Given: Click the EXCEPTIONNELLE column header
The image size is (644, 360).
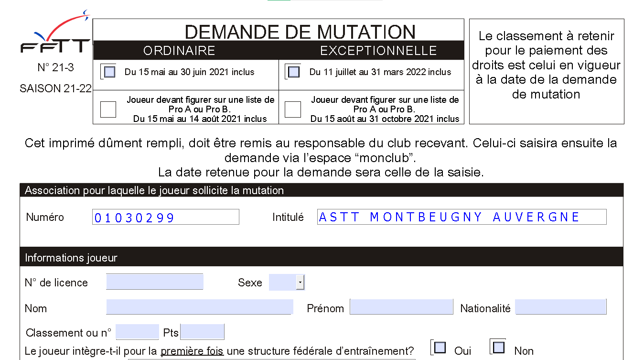Looking at the screenshot, I should click(378, 51).
